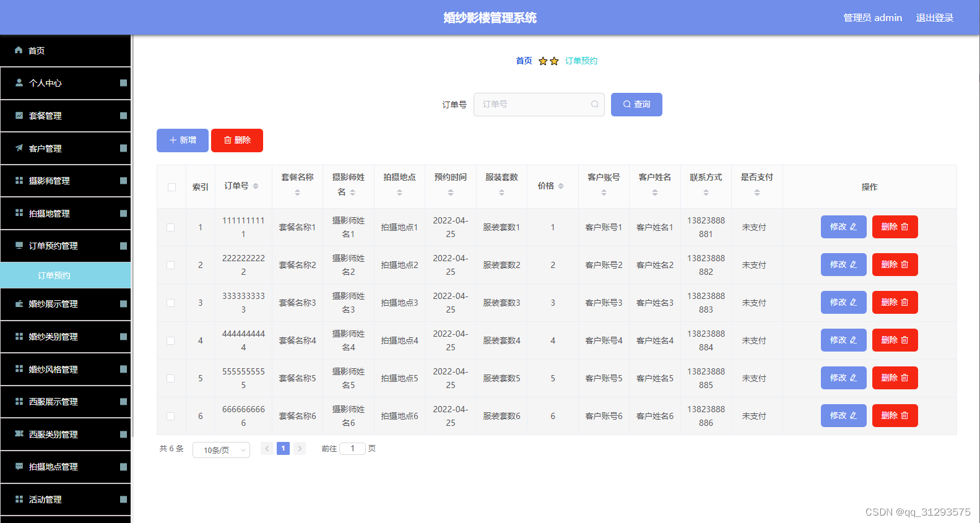Expand the 婚纱类别管理 submenu toggle
This screenshot has width=980, height=523.
click(x=123, y=337)
